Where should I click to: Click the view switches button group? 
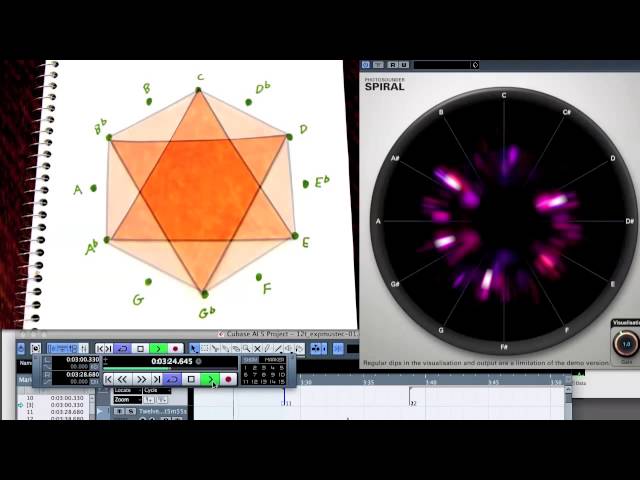[x=62, y=349]
